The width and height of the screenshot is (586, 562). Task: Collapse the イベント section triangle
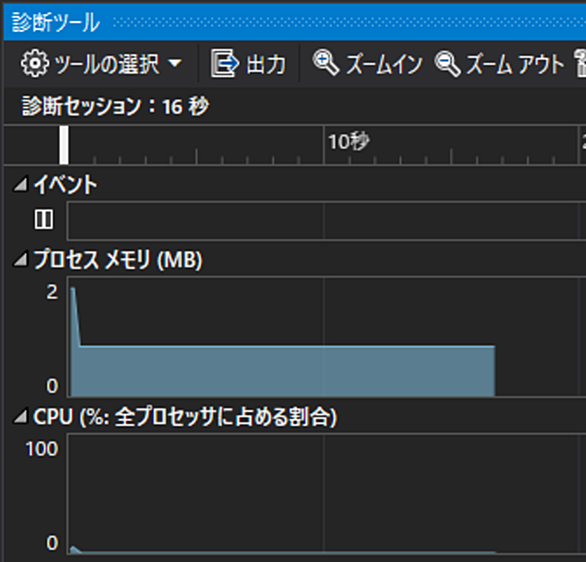(x=21, y=184)
